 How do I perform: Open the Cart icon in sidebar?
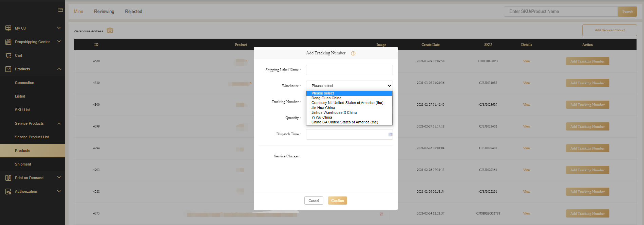pyautogui.click(x=8, y=55)
